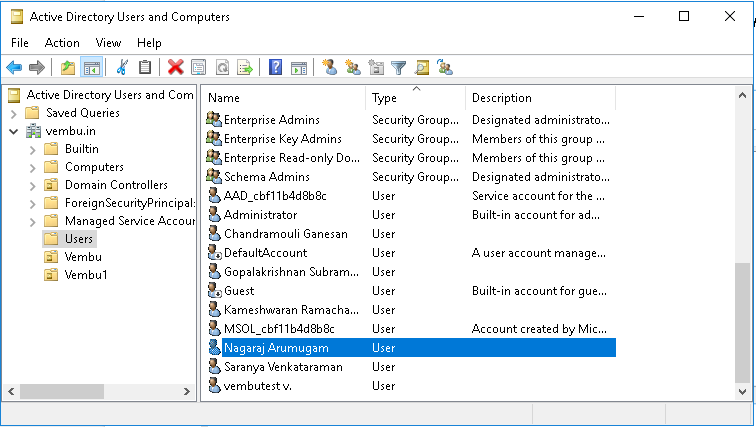Click the Cut scissors icon
This screenshot has width=756, height=427.
click(x=122, y=67)
